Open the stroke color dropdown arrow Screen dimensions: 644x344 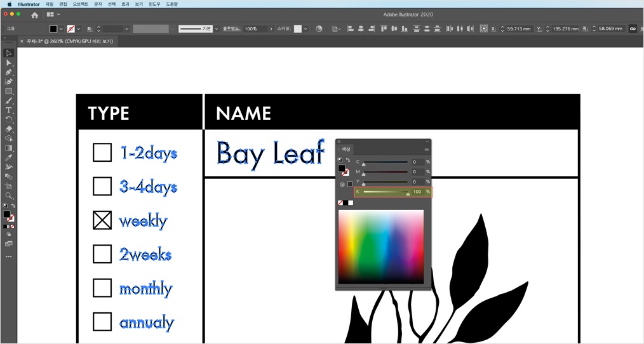click(x=79, y=29)
